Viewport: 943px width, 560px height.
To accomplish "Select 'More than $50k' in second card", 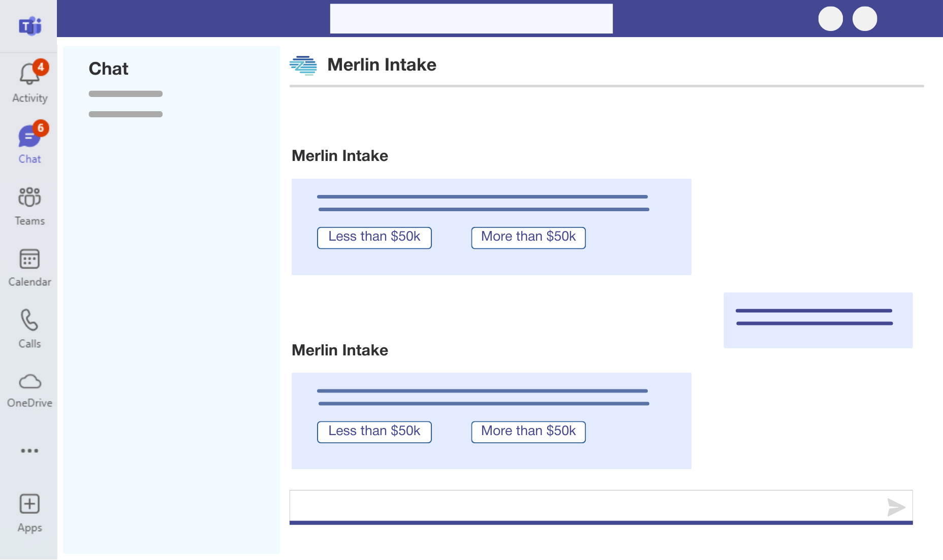I will click(x=528, y=432).
